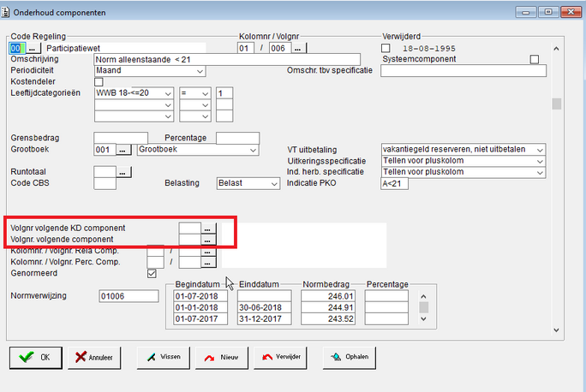Open Grootboek 001 lookup browse button
The image size is (586, 392).
123,150
